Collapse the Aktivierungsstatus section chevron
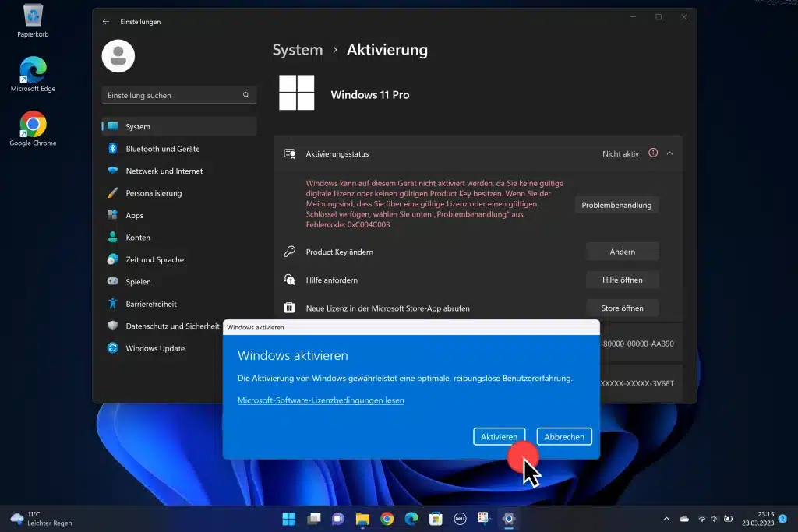Image resolution: width=798 pixels, height=532 pixels. pos(669,153)
